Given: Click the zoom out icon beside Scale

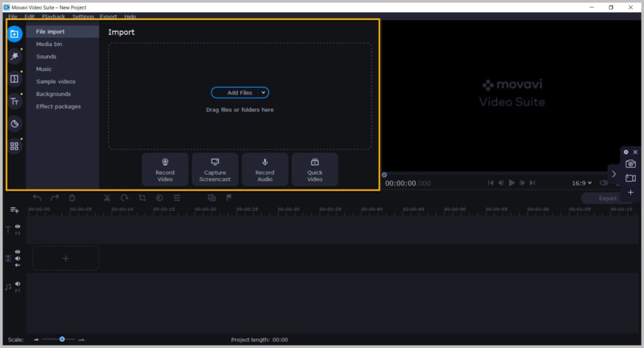Looking at the screenshot, I should pos(36,340).
